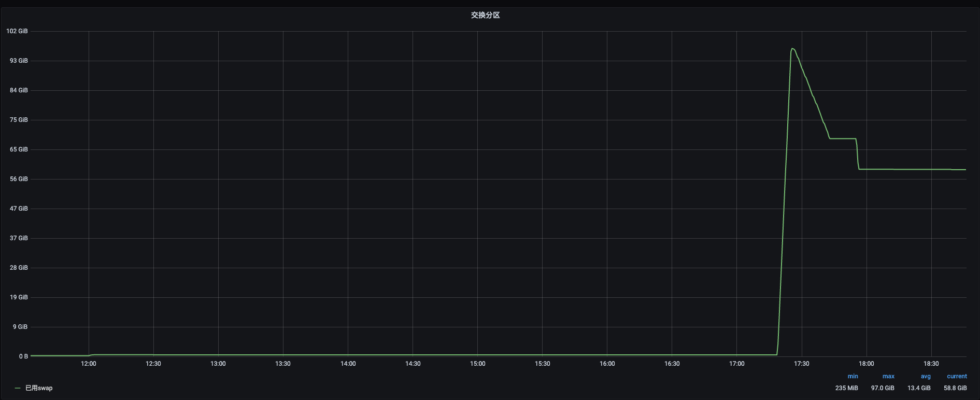Screen dimensions: 980x400
Task: Click the 97.0 GiB max value
Action: point(883,388)
